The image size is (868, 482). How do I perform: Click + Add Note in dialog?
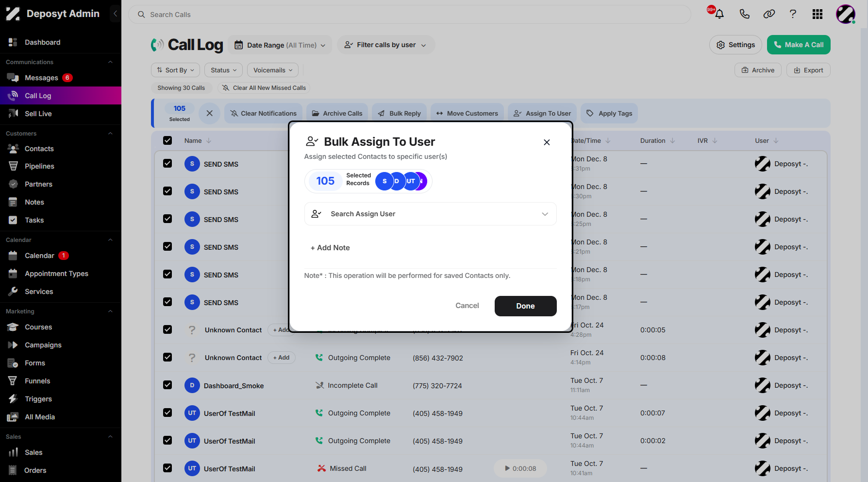pyautogui.click(x=330, y=248)
